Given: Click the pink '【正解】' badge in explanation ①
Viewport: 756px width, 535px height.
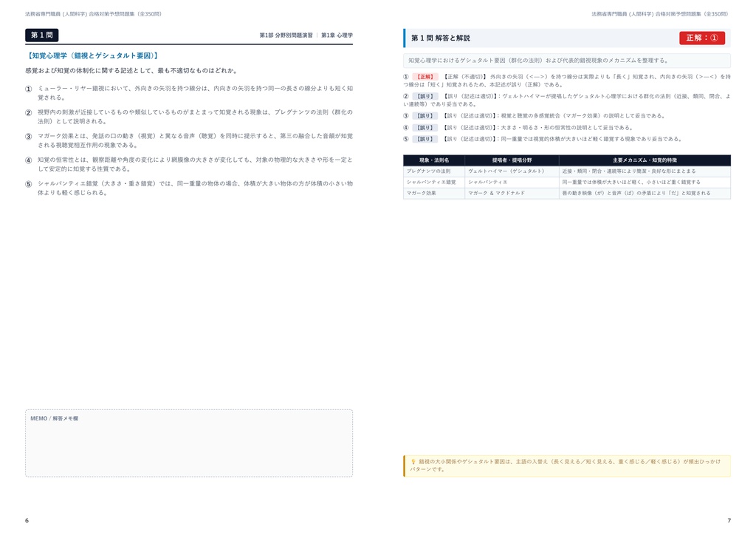Looking at the screenshot, I should [425, 77].
